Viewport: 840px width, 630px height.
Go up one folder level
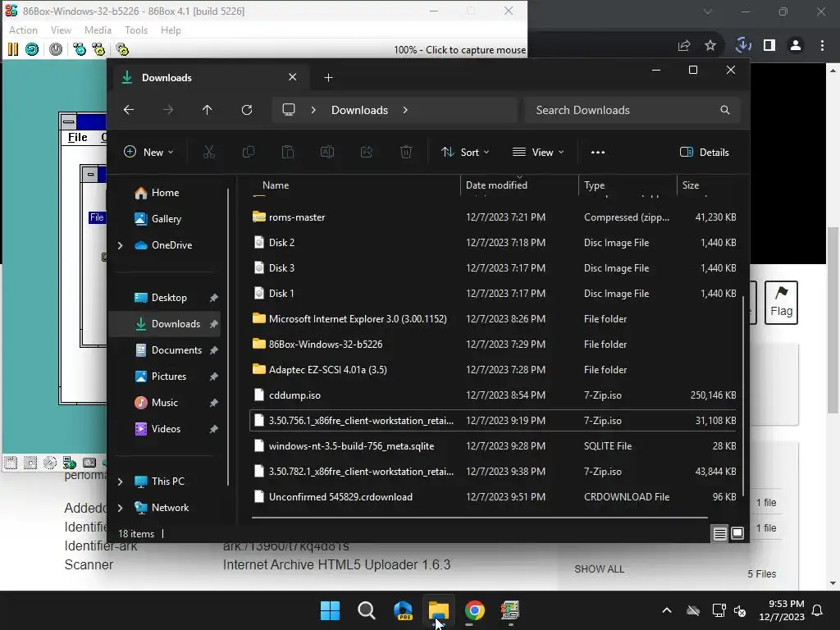point(208,110)
